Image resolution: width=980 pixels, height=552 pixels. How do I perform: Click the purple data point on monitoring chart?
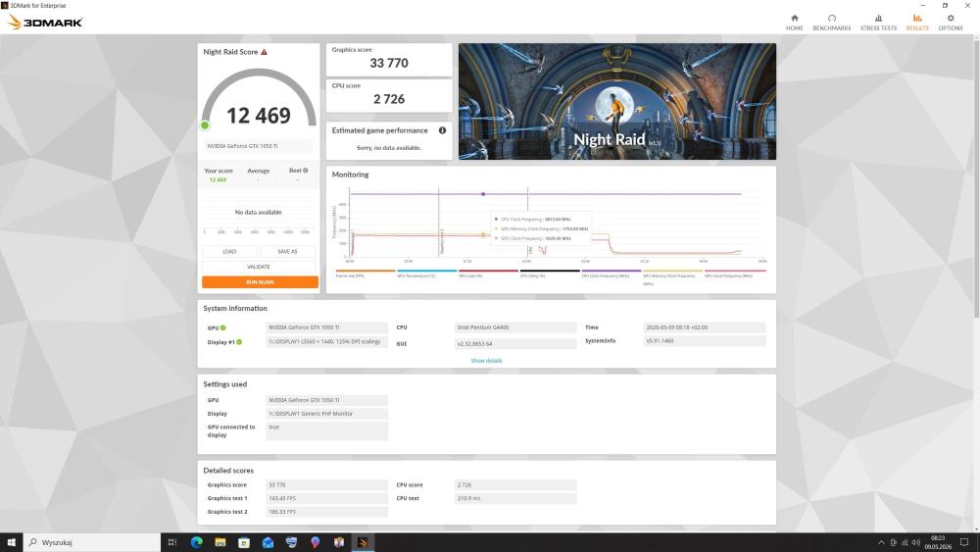483,194
